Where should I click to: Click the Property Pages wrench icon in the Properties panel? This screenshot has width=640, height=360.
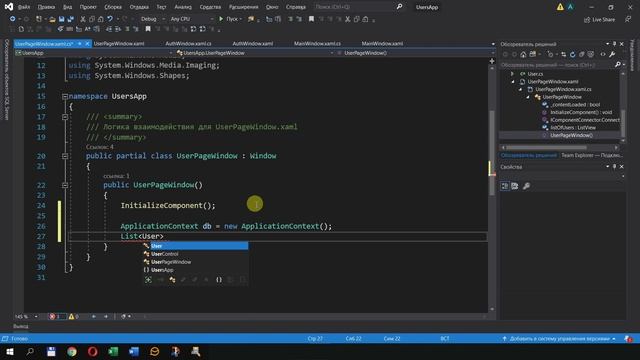527,186
